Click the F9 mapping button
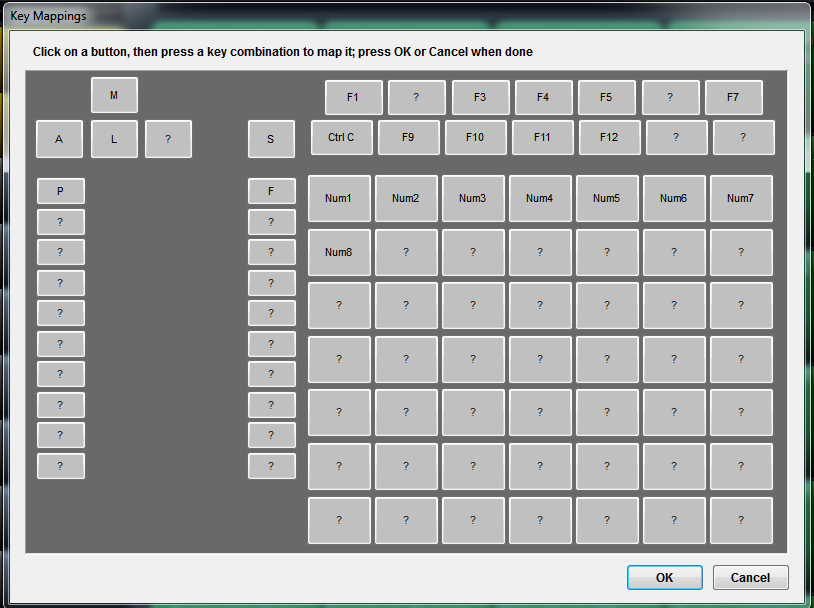This screenshot has width=814, height=608. coord(408,138)
